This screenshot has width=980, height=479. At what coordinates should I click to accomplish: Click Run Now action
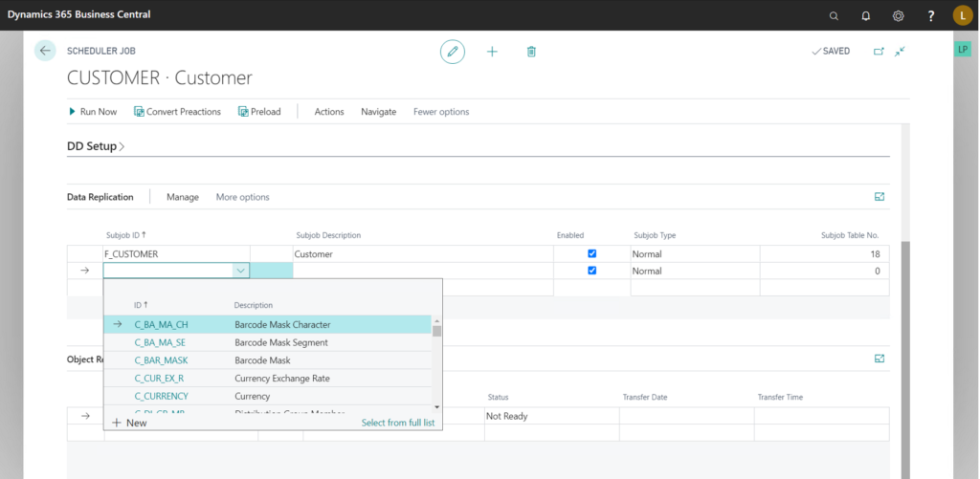[93, 112]
